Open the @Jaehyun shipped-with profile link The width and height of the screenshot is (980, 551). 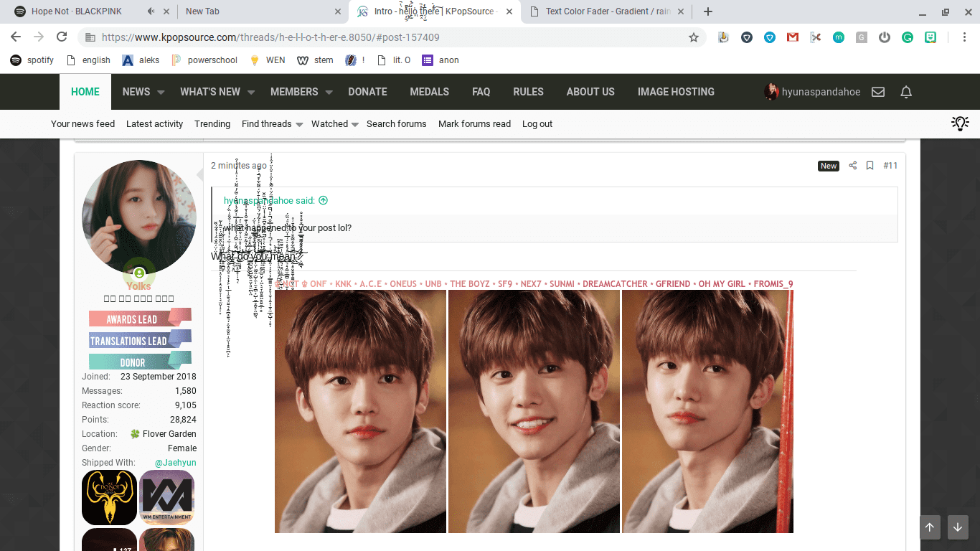pyautogui.click(x=176, y=463)
